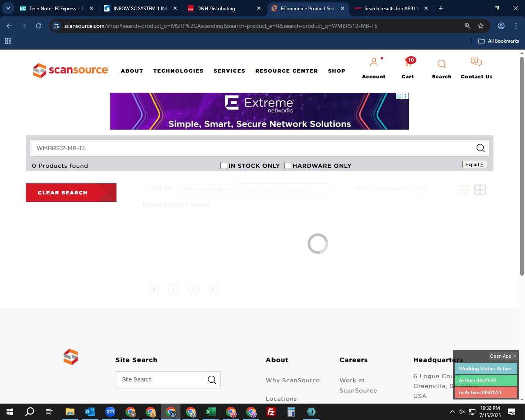Expand the Items per page dropdown
The image size is (525, 420).
click(x=419, y=189)
